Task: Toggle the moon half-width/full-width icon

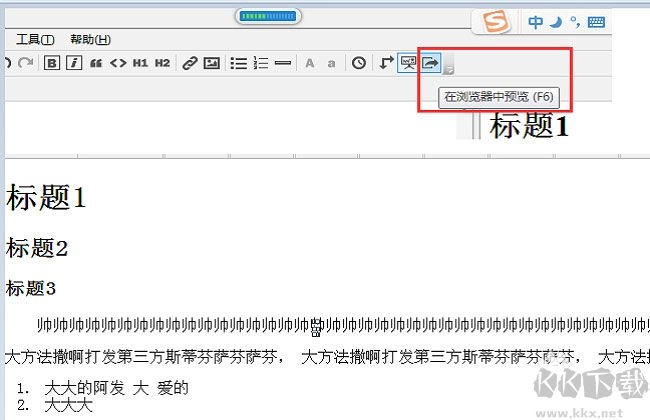Action: (556, 22)
